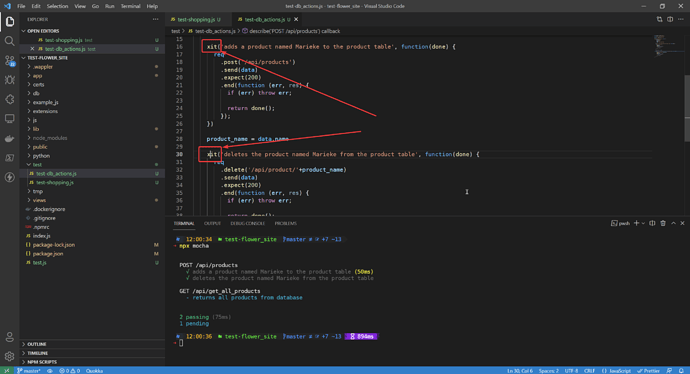Viewport: 690px width, 374px height.
Task: Toggle Prettier formatter in status bar
Action: click(648, 370)
